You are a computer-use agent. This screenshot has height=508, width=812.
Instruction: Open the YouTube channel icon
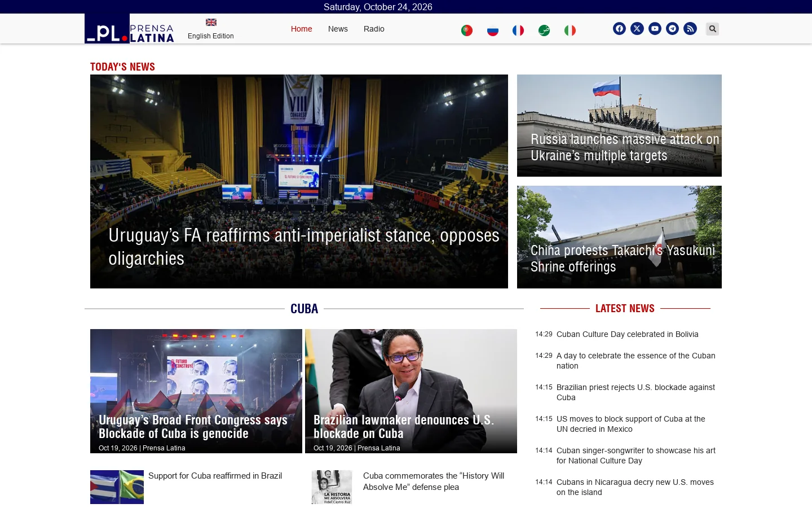coord(655,29)
